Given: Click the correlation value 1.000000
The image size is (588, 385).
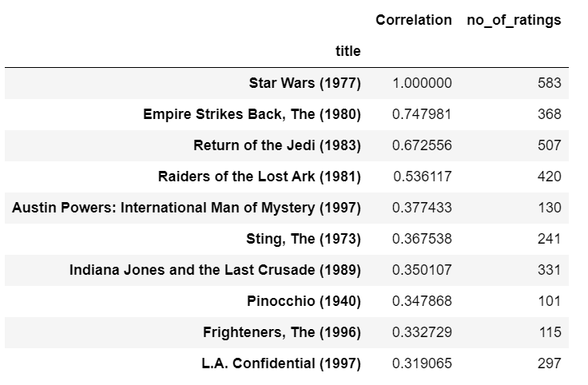Looking at the screenshot, I should (x=422, y=83).
